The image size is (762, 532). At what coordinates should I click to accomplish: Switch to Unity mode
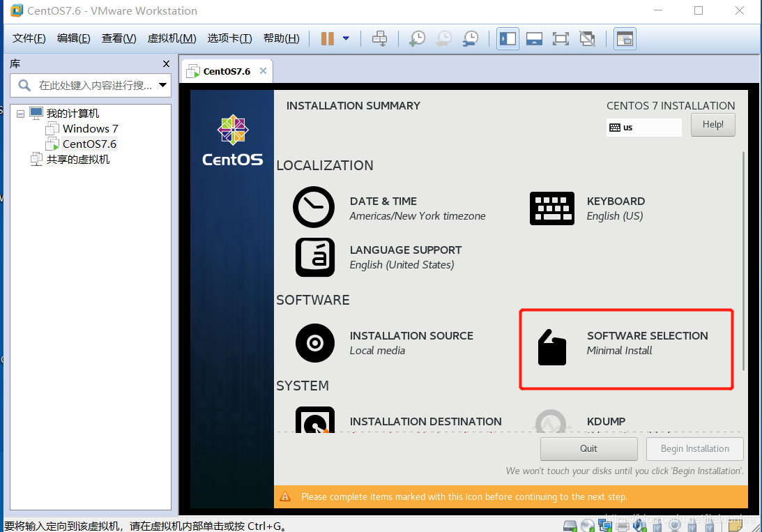pyautogui.click(x=587, y=38)
